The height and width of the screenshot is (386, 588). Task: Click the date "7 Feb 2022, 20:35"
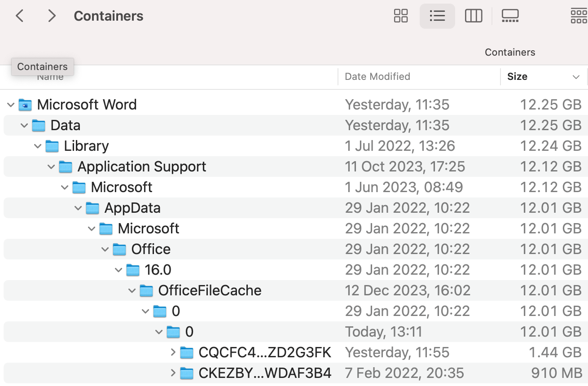[x=404, y=373]
